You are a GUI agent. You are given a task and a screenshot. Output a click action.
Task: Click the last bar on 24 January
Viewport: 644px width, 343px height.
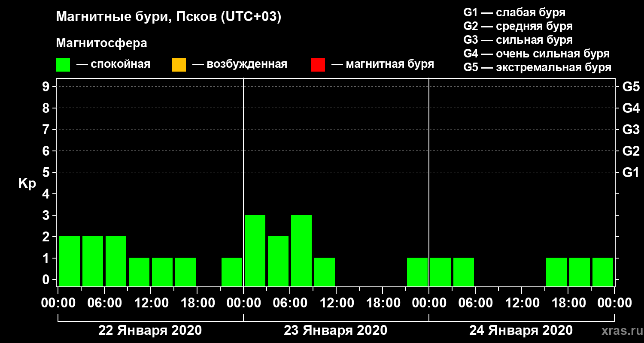point(603,272)
